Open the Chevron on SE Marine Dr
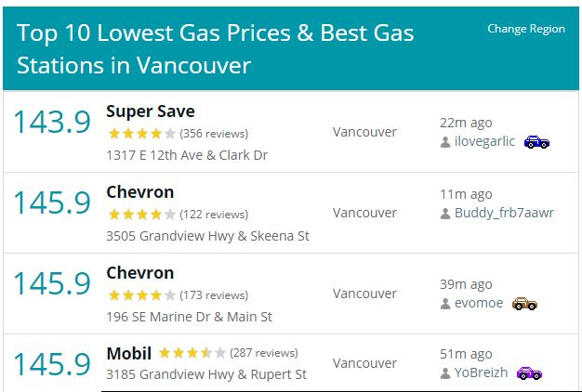The width and height of the screenshot is (582, 392). 140,273
